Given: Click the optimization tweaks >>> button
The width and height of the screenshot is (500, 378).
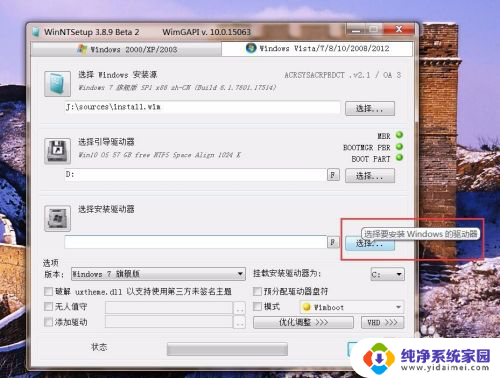Looking at the screenshot, I should click(x=303, y=322).
